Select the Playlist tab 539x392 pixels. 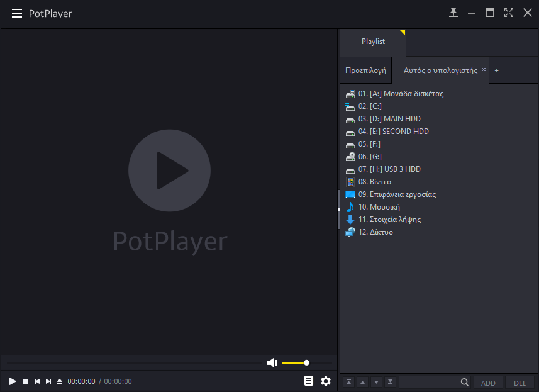tap(373, 42)
